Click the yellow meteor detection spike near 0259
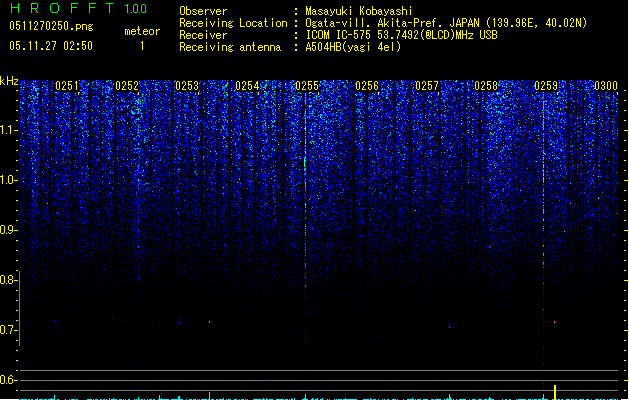Screen dimensions: 629x400 [555, 392]
